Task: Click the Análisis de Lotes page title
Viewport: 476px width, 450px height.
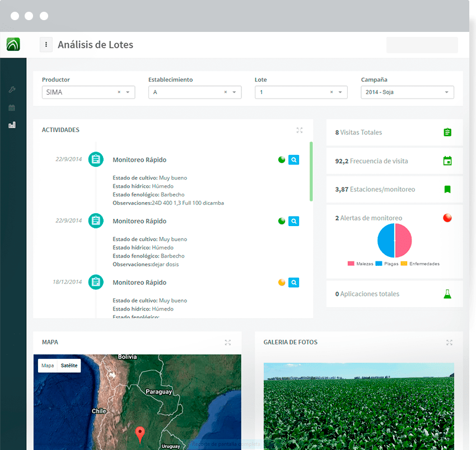Action: pos(96,45)
